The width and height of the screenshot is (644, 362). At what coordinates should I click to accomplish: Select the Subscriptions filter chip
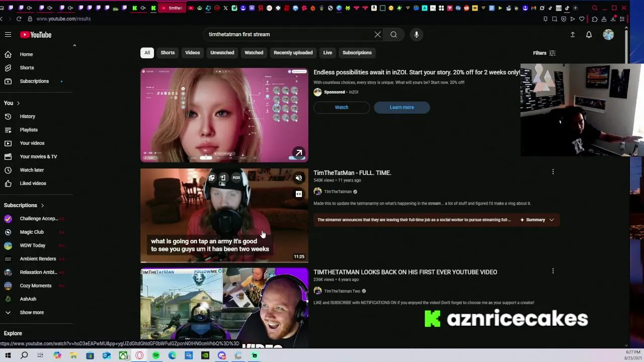click(357, 53)
